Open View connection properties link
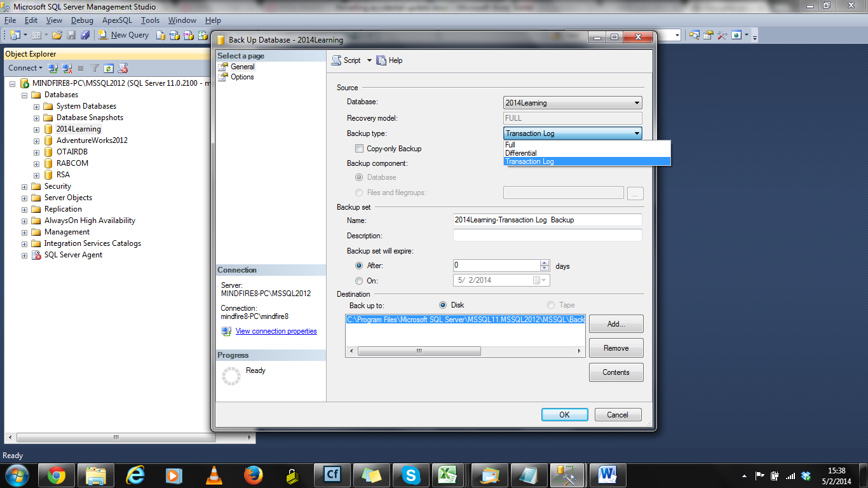 click(x=276, y=331)
